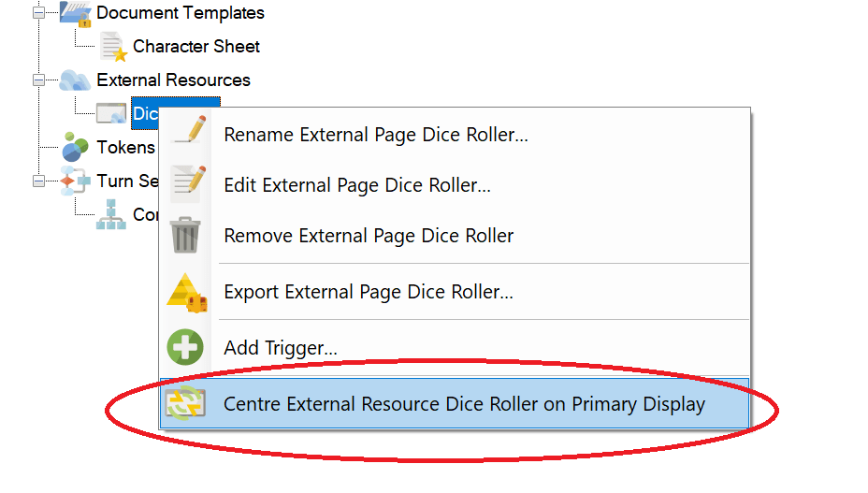The image size is (868, 493).
Task: Select the Document Templates tree label
Action: (181, 13)
